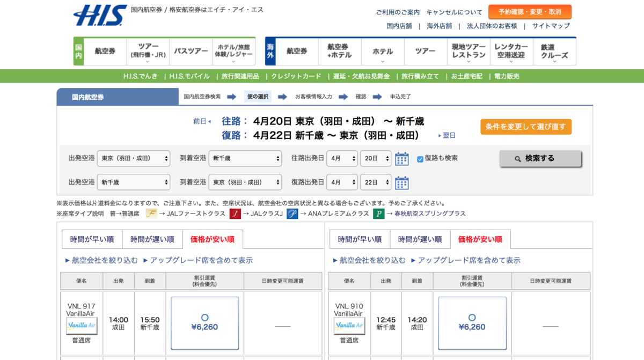This screenshot has width=644, height=360.
Task: Open the overseas ツアー menu item
Action: [x=426, y=52]
